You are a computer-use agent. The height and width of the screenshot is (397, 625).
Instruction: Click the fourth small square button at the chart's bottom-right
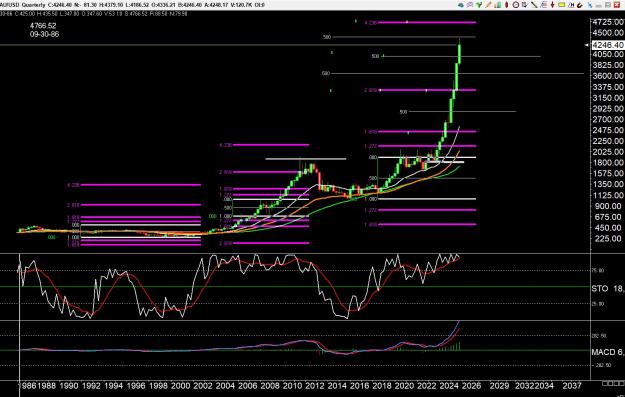[621, 383]
